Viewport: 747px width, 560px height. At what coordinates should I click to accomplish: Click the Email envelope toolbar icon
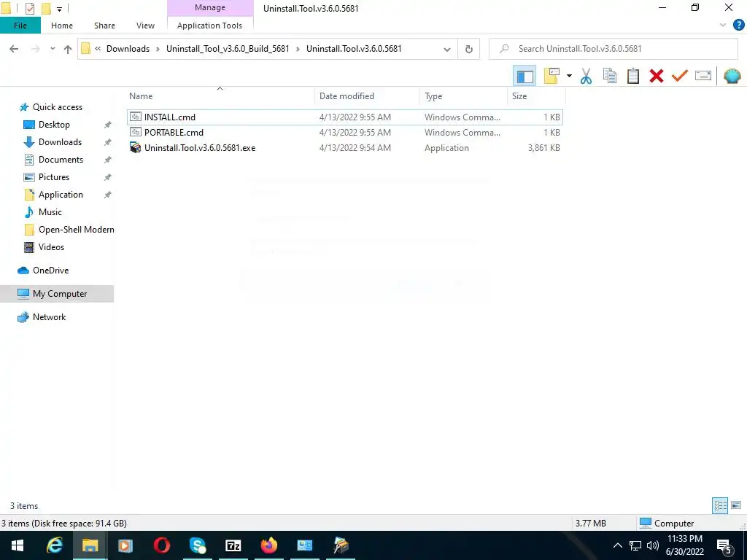tap(703, 76)
